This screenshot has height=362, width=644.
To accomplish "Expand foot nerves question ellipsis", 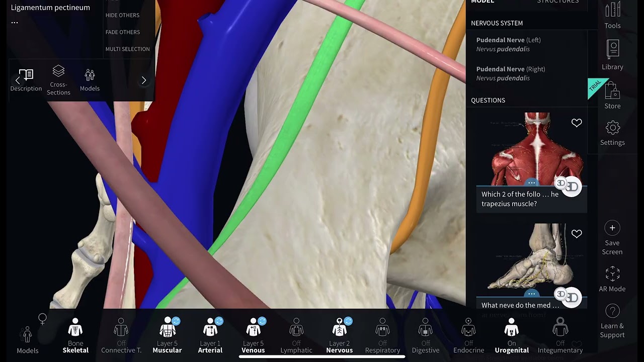I will coord(531,294).
